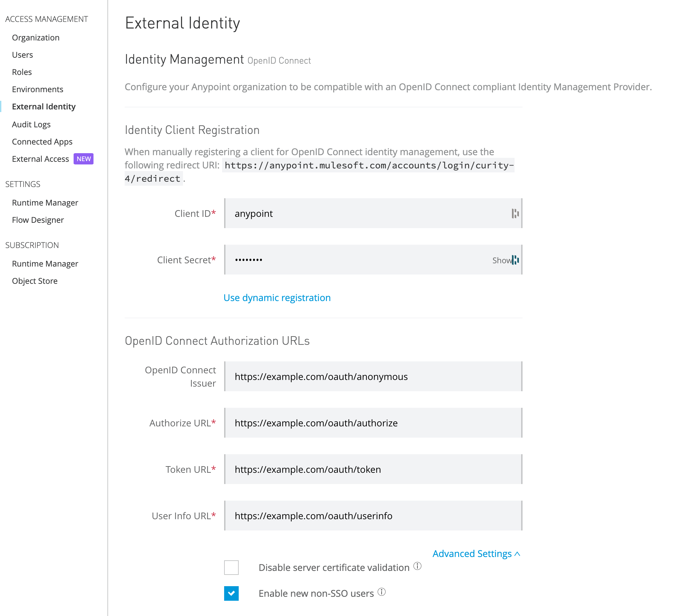Open the Users page in the sidebar

[x=22, y=54]
